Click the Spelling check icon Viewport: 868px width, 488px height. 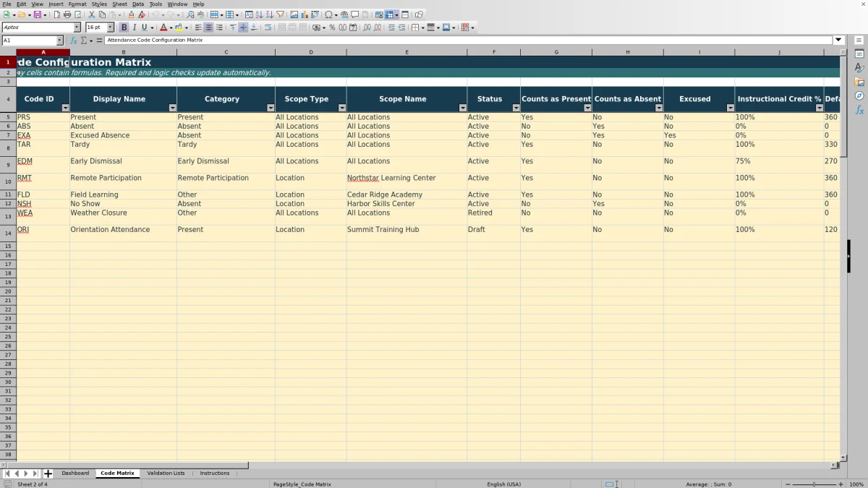click(x=200, y=14)
